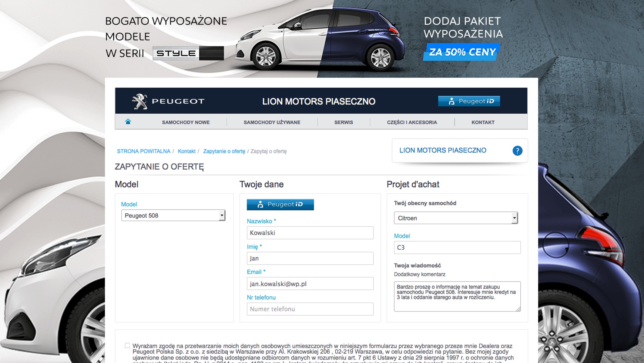This screenshot has height=363, width=644.
Task: Click the home icon in navigation bar
Action: pos(128,122)
